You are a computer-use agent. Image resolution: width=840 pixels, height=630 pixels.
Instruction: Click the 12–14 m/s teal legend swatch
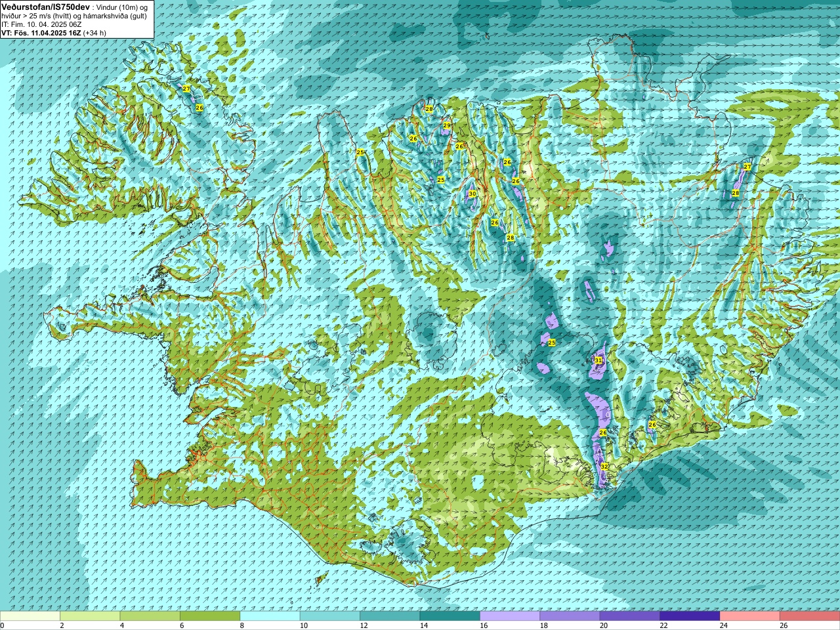(390, 616)
